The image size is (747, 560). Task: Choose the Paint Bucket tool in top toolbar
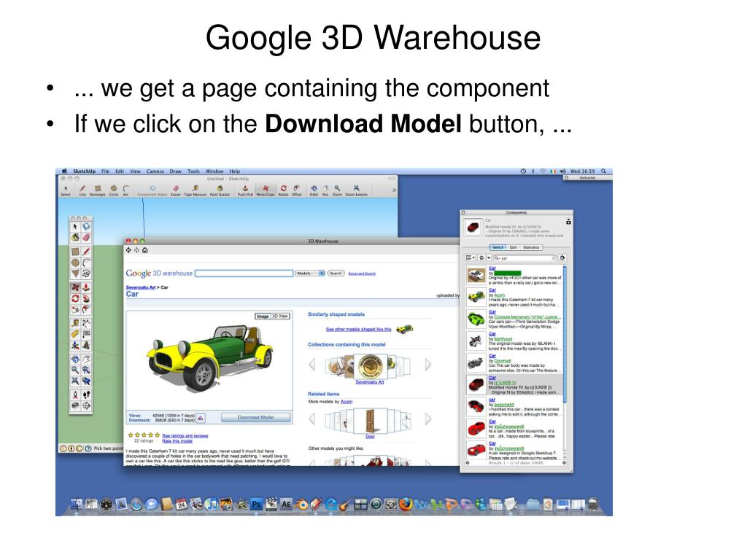[x=220, y=190]
